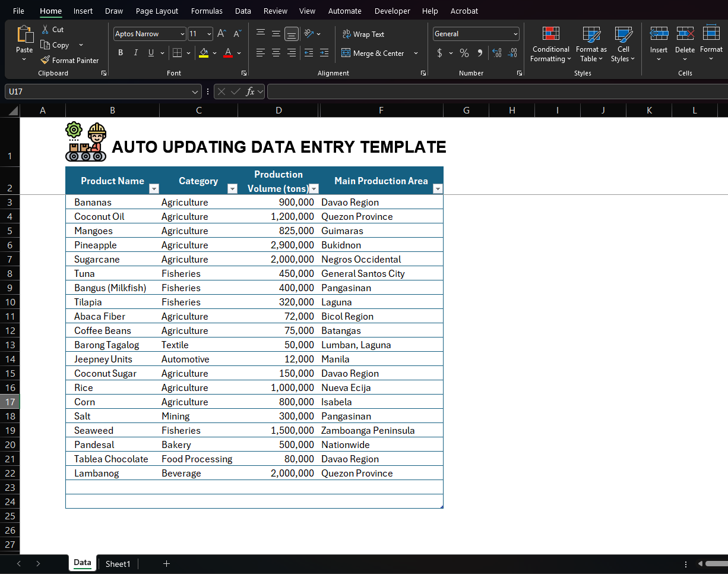728x574 pixels.
Task: Apply Percent Style formatting
Action: point(464,53)
